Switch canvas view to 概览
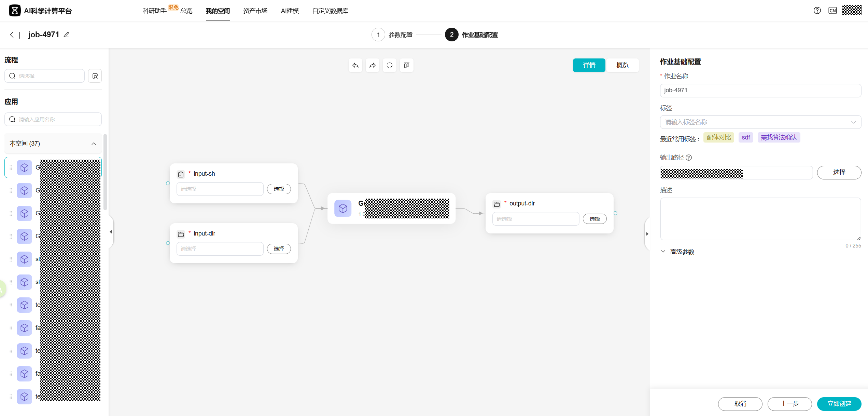 (622, 65)
